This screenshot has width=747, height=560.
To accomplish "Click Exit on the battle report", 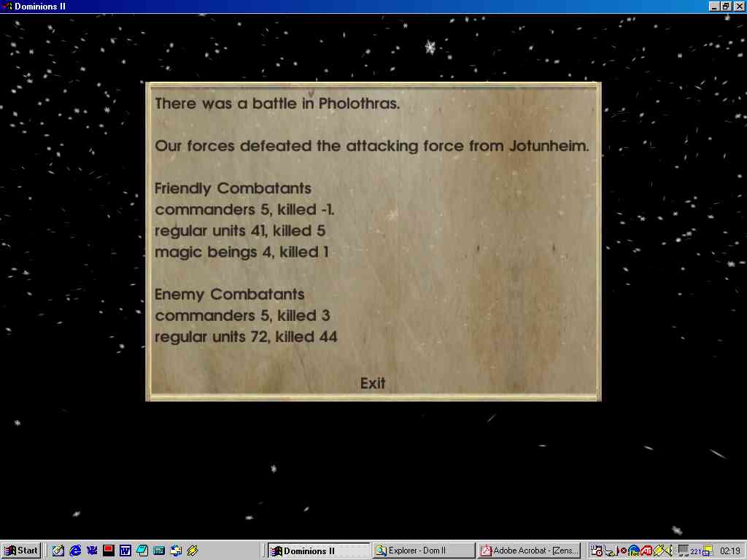I will [x=372, y=384].
